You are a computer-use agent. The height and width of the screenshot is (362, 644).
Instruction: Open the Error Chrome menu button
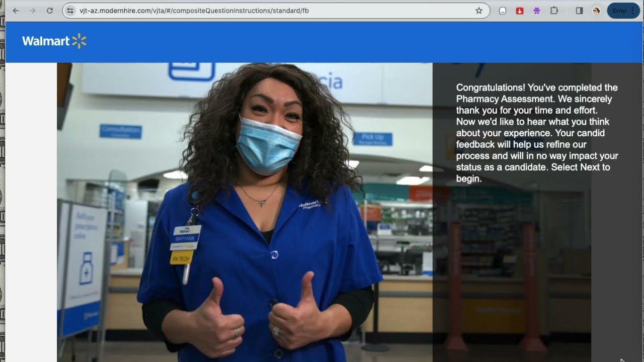coord(623,11)
